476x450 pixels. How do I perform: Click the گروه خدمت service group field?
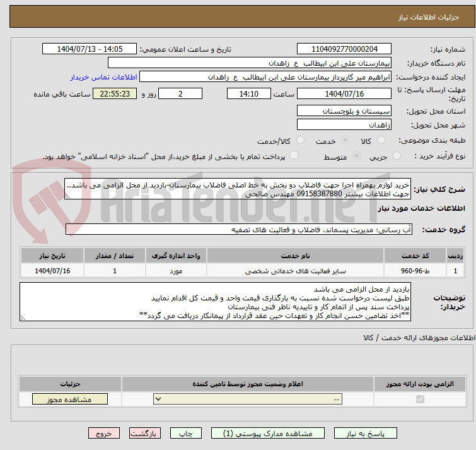pos(239,229)
